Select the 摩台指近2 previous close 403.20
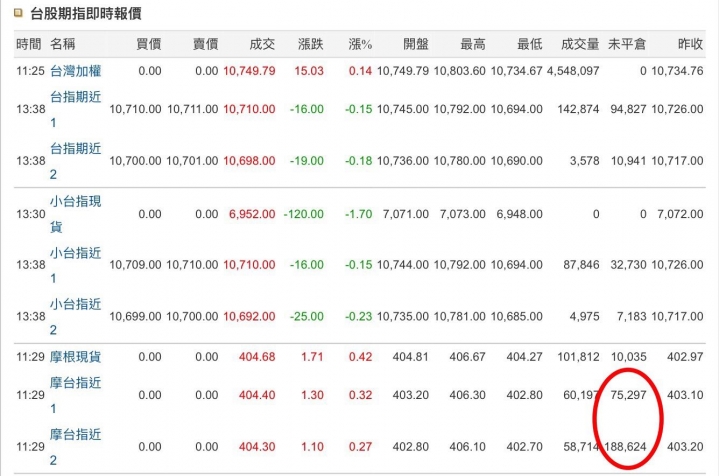Screen dimensions: 720x476 click(685, 447)
